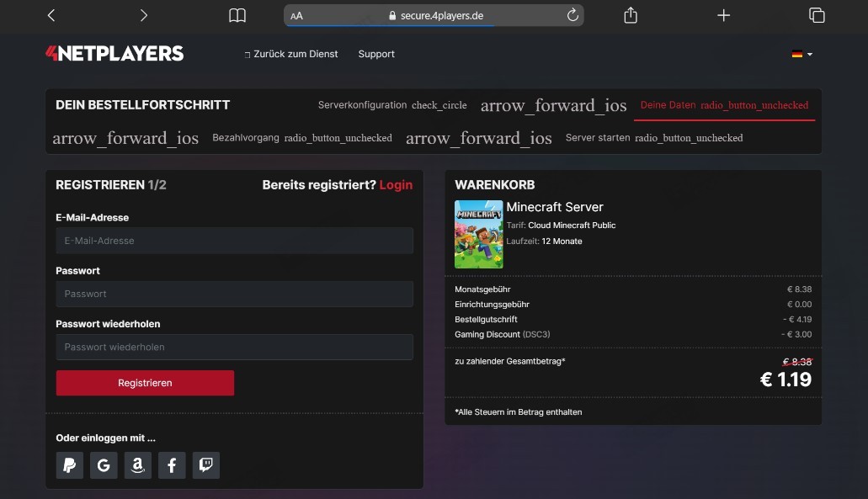This screenshot has height=499, width=868.
Task: Click the arrow before Bezahlvorgang step
Action: coord(125,137)
